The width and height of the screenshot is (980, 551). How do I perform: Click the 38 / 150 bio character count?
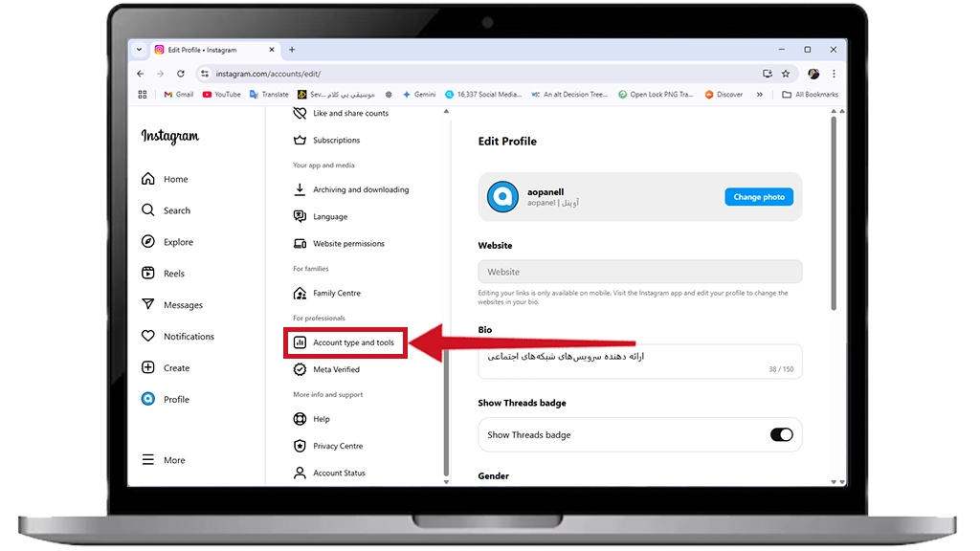point(781,369)
